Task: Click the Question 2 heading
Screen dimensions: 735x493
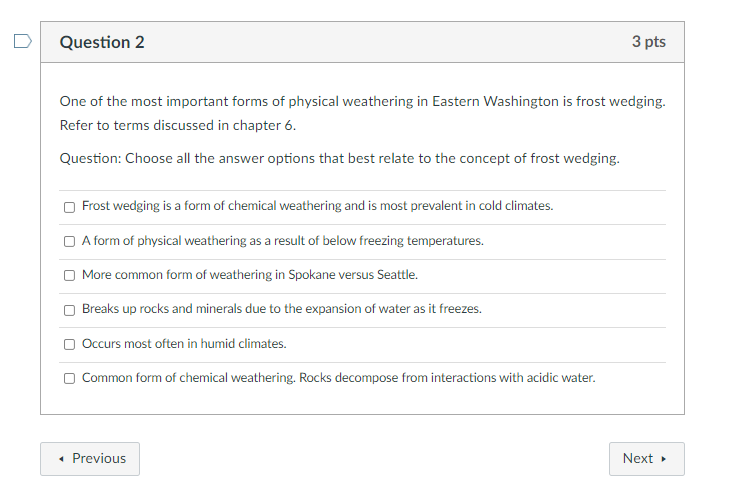Action: pos(102,42)
